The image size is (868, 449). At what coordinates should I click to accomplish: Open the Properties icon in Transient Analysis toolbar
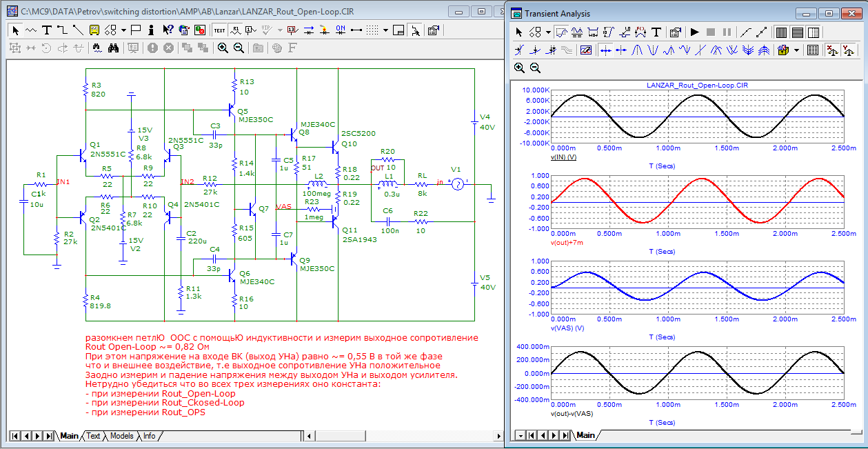pyautogui.click(x=676, y=32)
